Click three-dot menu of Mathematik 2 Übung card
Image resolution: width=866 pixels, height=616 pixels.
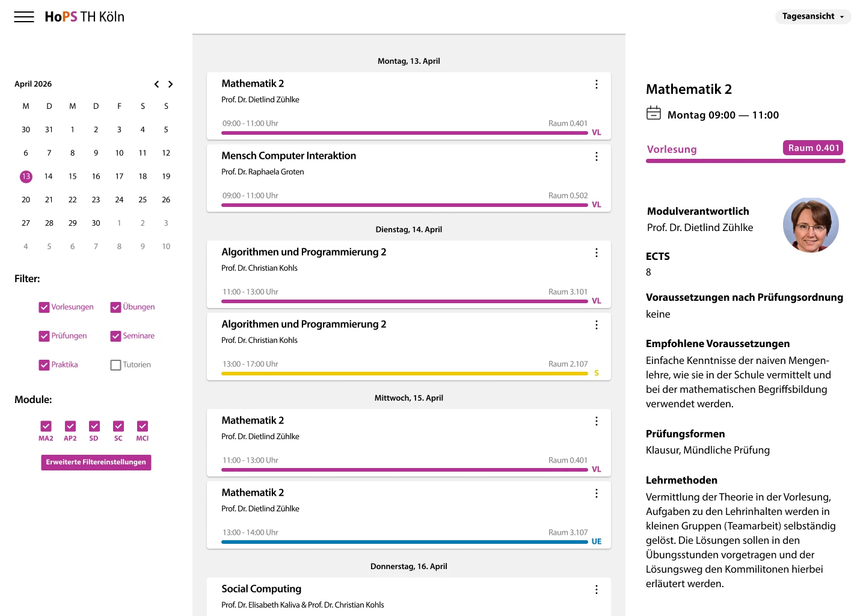click(x=596, y=493)
